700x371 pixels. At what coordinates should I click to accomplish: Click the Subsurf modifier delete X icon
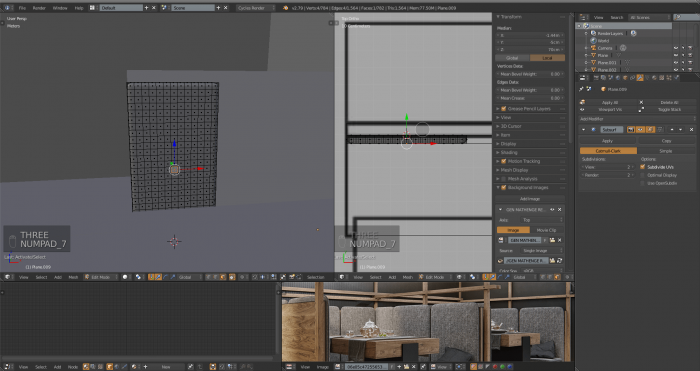coord(692,129)
